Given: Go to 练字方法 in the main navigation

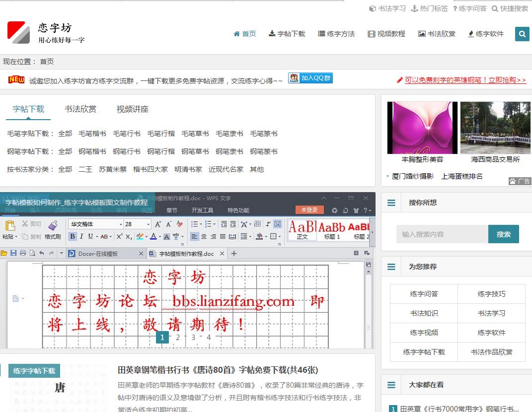Looking at the screenshot, I should tap(337, 34).
